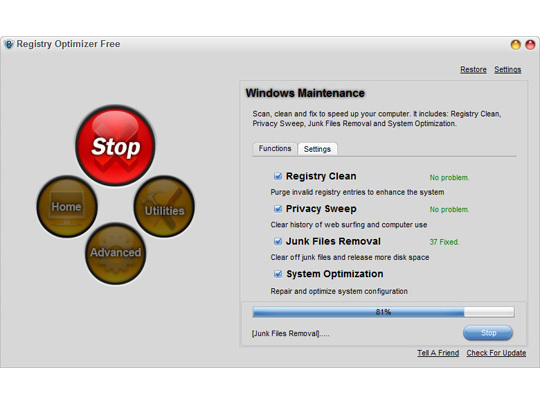540x405 pixels.
Task: Click the '37 Fixed.' status text
Action: point(444,242)
